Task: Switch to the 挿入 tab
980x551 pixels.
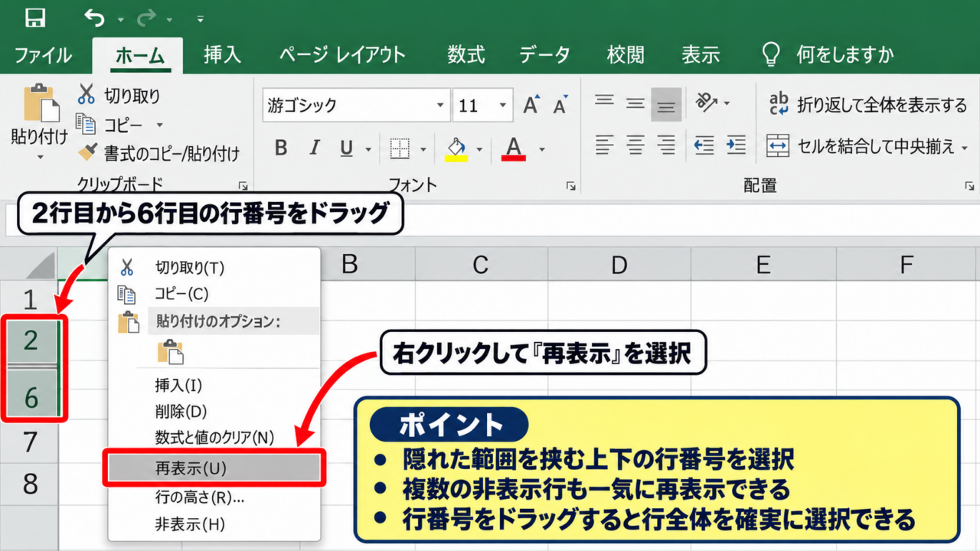Action: (223, 55)
